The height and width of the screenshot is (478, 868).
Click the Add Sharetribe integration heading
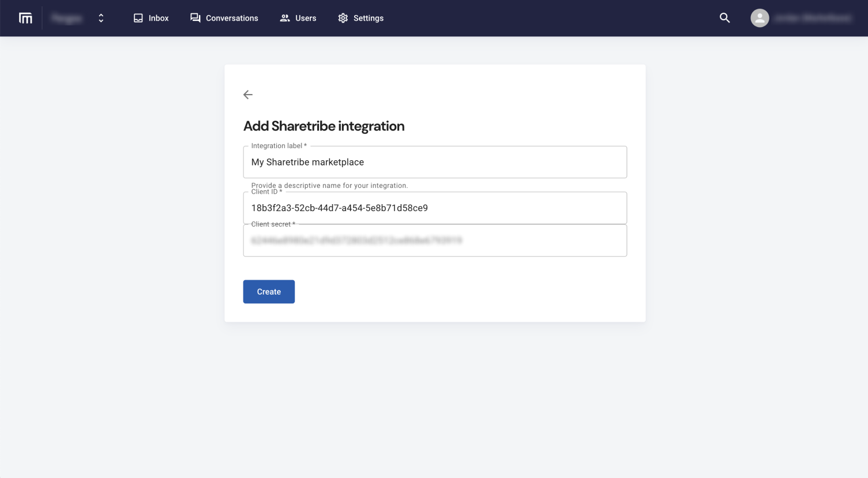pyautogui.click(x=324, y=126)
